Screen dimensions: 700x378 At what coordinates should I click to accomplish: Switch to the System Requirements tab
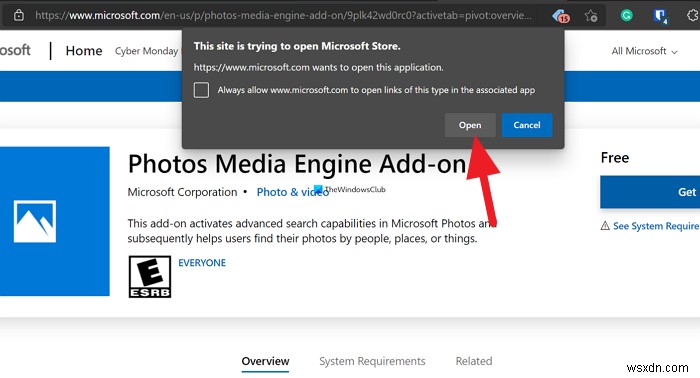coord(372,361)
